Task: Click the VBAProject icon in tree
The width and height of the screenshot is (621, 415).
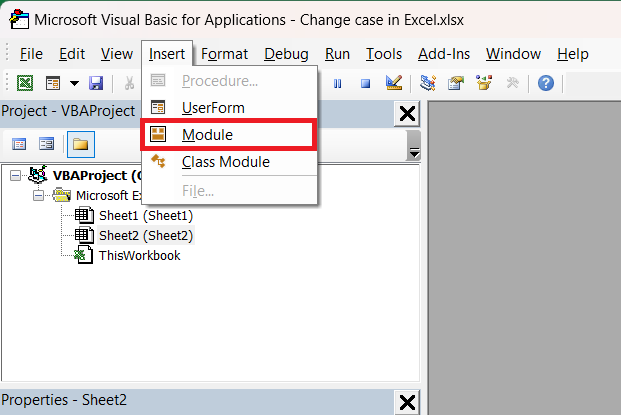Action: pyautogui.click(x=38, y=175)
